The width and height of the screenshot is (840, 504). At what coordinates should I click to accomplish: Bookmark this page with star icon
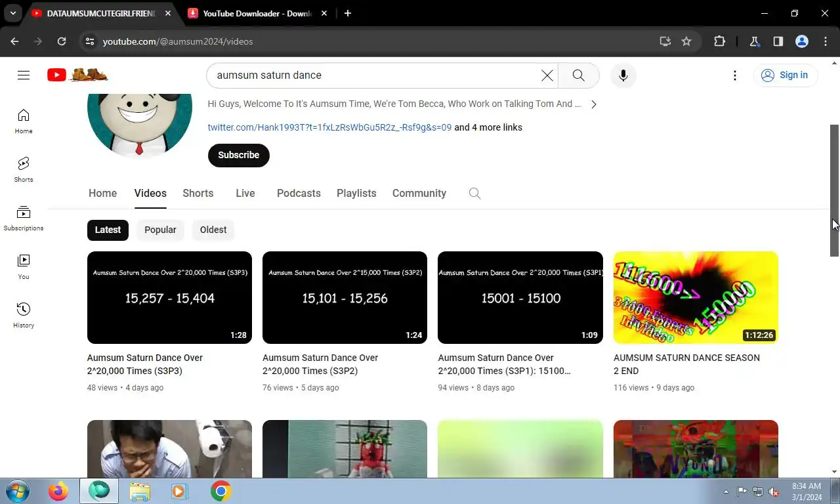click(x=686, y=41)
